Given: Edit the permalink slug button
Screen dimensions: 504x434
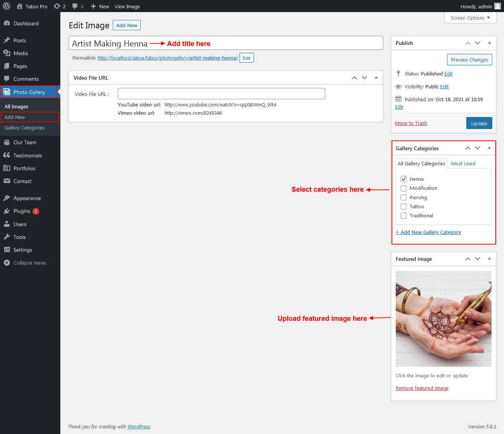Looking at the screenshot, I should pyautogui.click(x=247, y=58).
